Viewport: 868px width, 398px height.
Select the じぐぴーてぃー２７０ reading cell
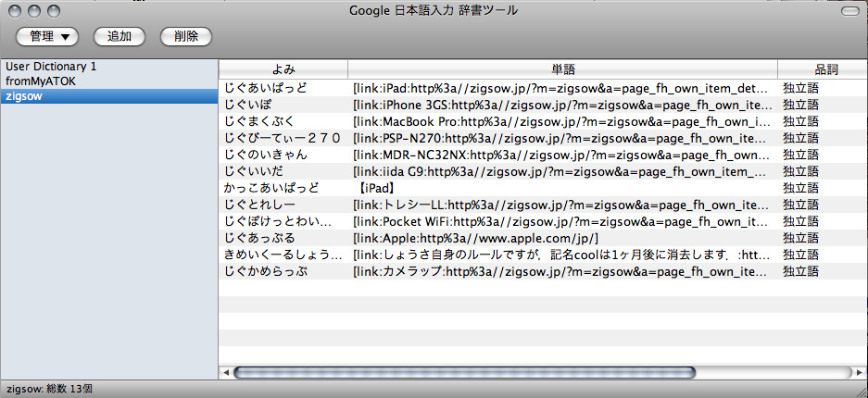(283, 138)
